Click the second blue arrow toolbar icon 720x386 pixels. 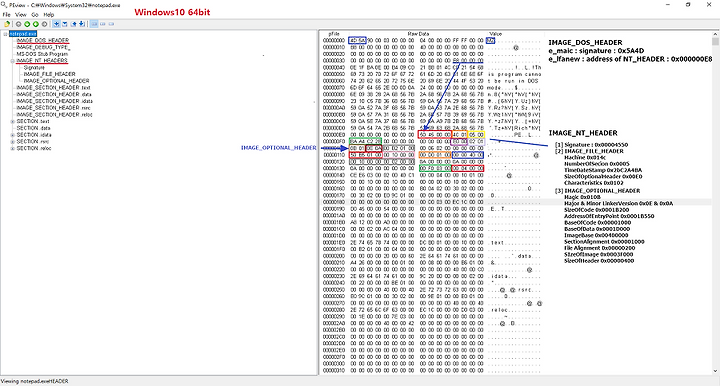coord(65,24)
